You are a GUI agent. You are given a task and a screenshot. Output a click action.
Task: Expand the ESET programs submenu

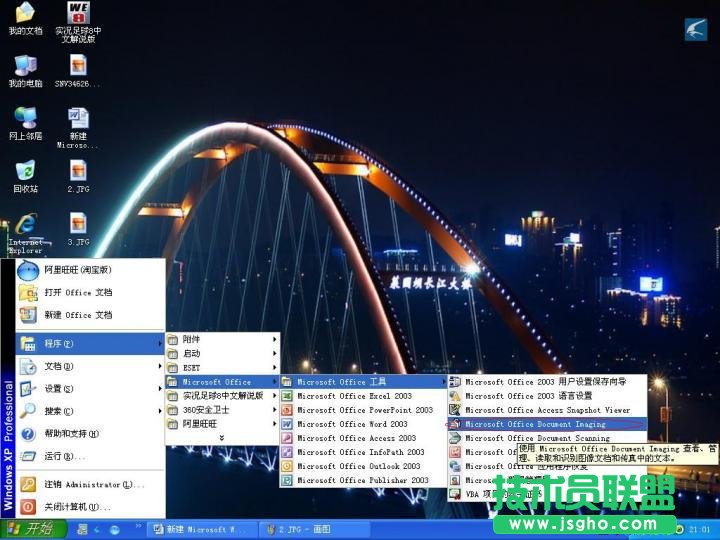point(223,368)
